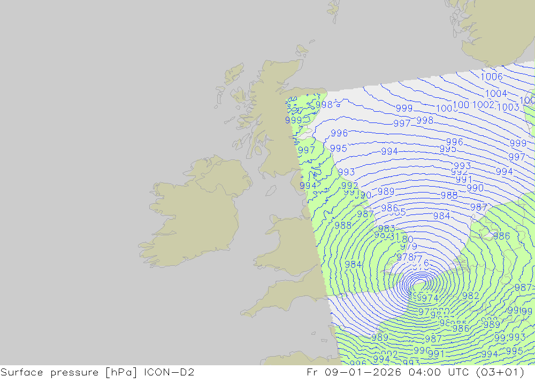Click the 1004 isobar label
Image resolution: width=535 pixels, height=392 pixels.
496,94
